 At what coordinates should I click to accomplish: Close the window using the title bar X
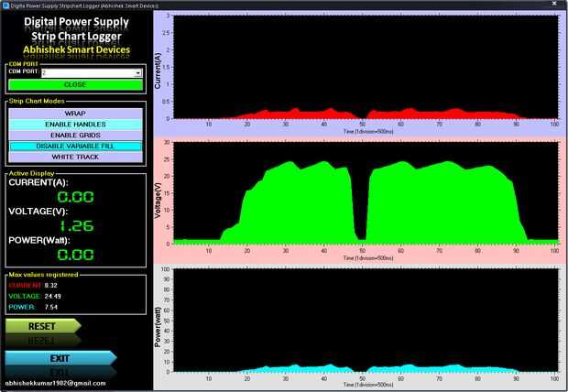point(554,4)
